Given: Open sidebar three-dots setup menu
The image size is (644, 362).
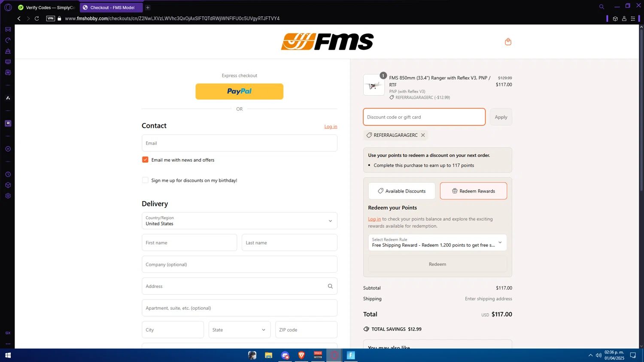Looking at the screenshot, I should (x=8, y=344).
